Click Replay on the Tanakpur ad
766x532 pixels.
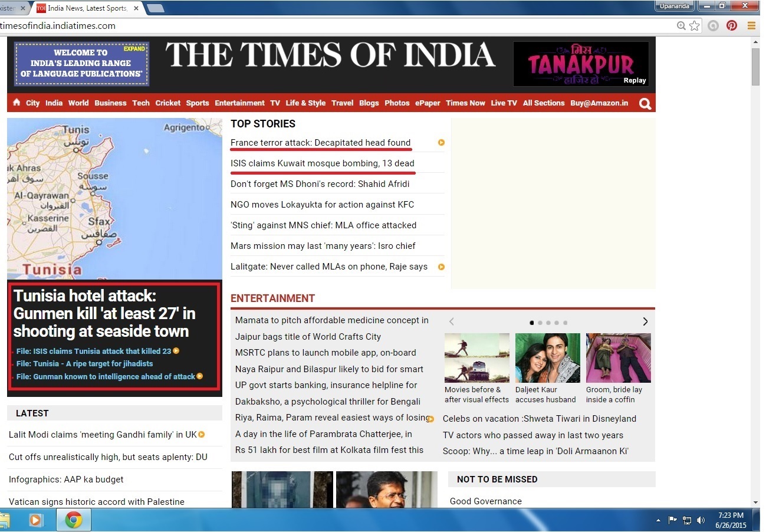coord(635,80)
